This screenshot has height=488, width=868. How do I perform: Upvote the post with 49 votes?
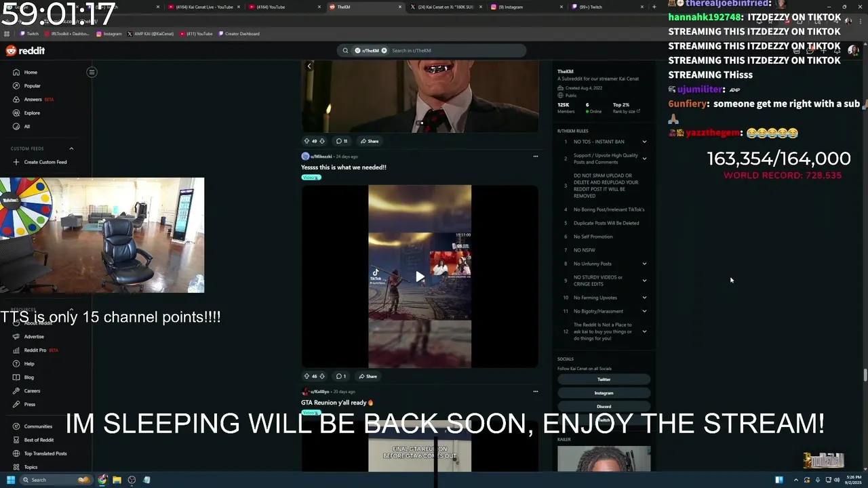click(307, 141)
